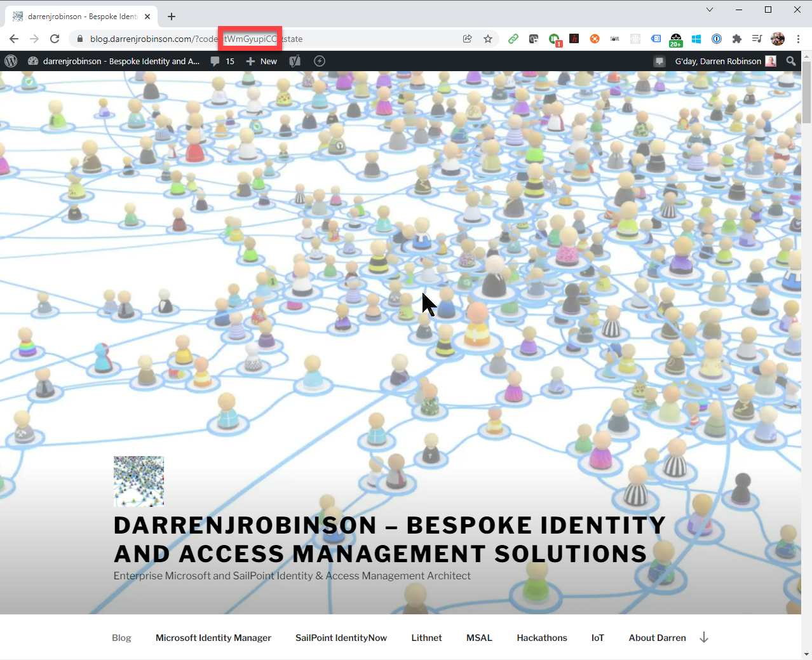The height and width of the screenshot is (660, 812).
Task: Open the 15 pending comments
Action: point(222,61)
